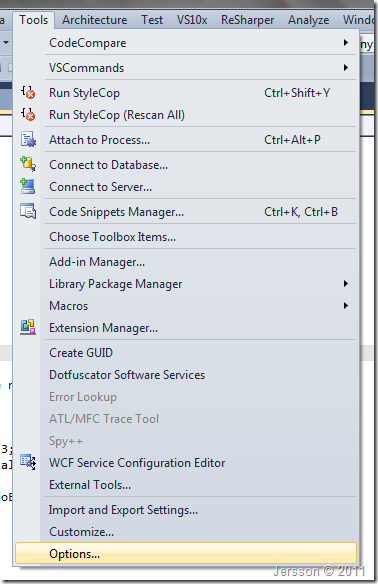Select CodeCompare menu entry
This screenshot has width=378, height=584.
click(x=186, y=43)
